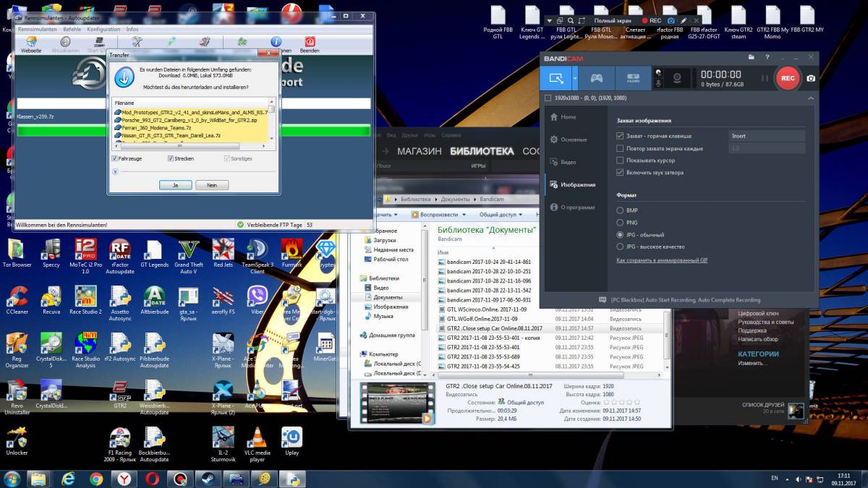
Task: Select Bandicam game recording mode gamepad icon
Action: click(x=595, y=77)
